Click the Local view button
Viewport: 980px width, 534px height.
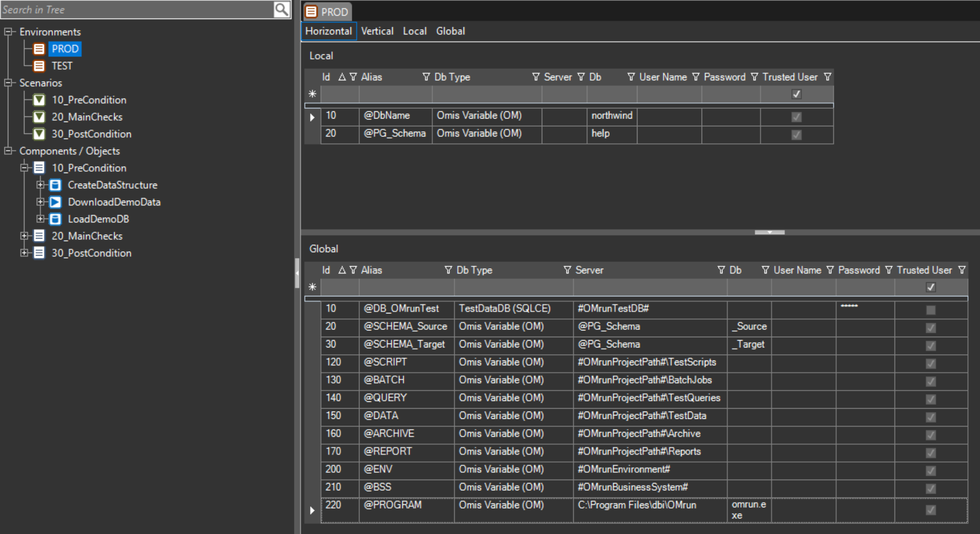pos(414,31)
